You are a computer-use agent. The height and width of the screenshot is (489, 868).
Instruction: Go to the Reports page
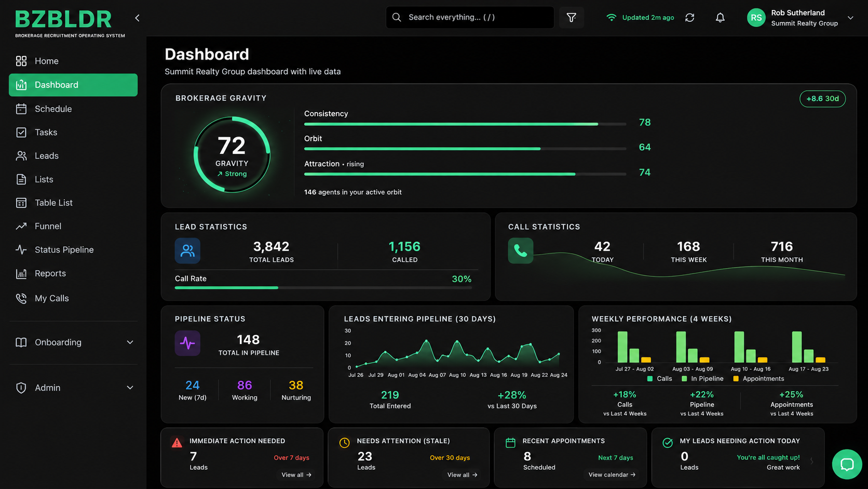pos(73,273)
